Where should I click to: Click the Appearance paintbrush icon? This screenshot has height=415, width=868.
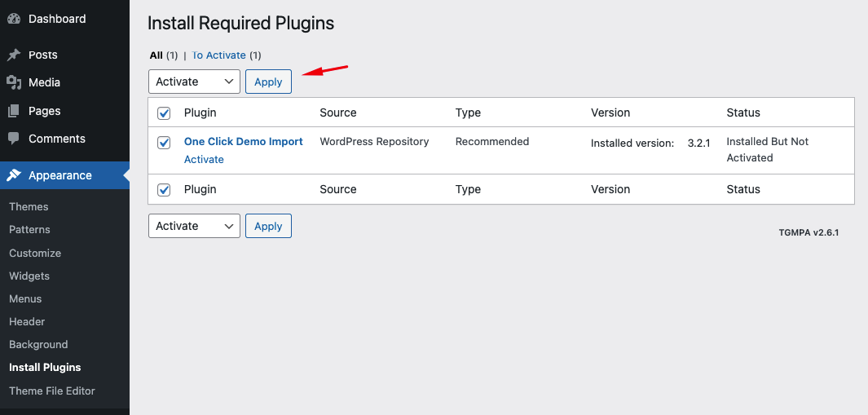click(14, 175)
